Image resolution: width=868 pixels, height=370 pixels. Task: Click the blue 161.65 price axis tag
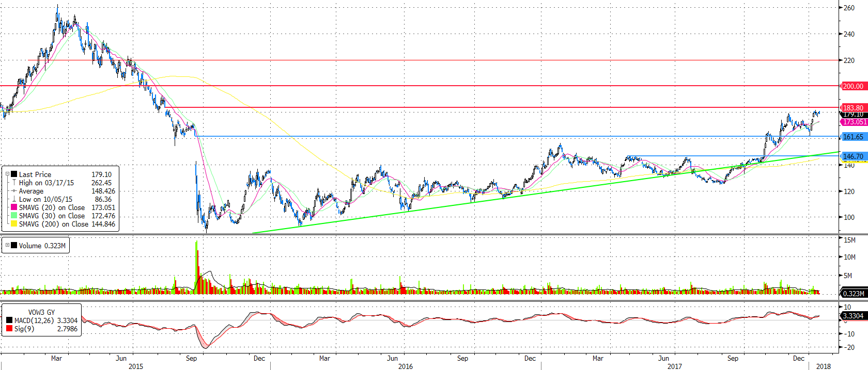[853, 137]
